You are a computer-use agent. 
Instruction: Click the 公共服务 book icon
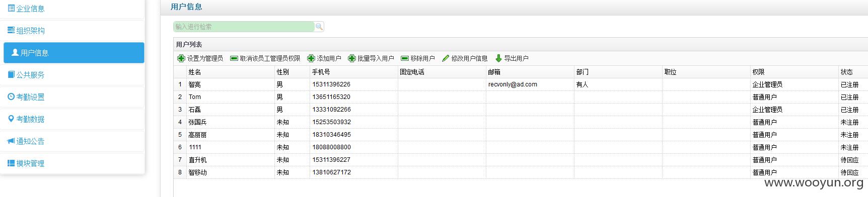click(11, 74)
